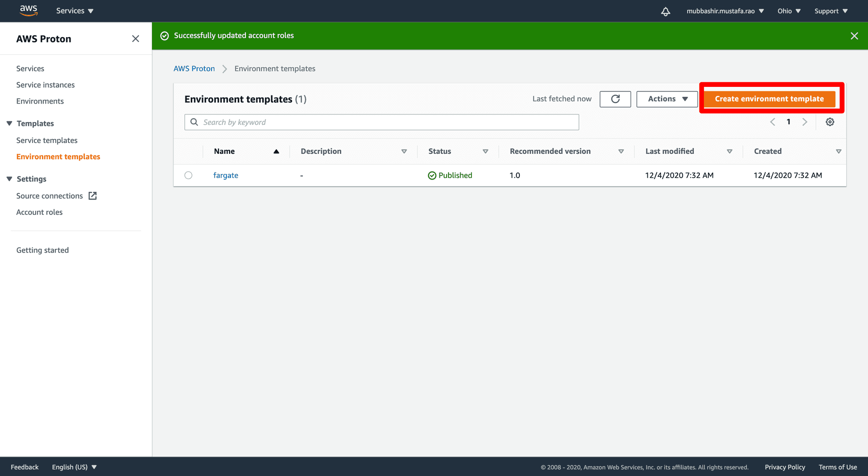Focus the Search by keyword field
This screenshot has width=868, height=476.
[382, 122]
